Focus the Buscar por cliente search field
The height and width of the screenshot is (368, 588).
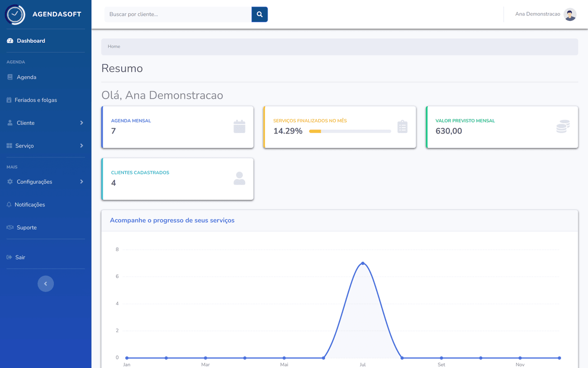pos(178,14)
